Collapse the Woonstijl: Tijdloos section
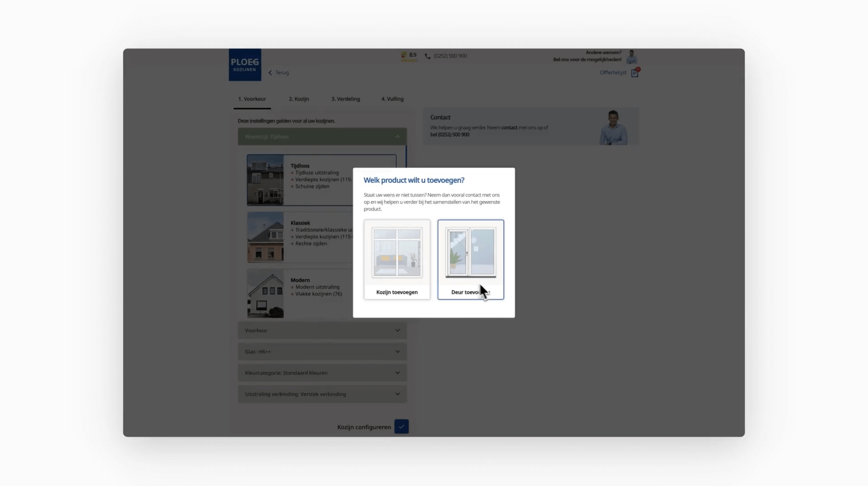868x486 pixels. click(322, 137)
